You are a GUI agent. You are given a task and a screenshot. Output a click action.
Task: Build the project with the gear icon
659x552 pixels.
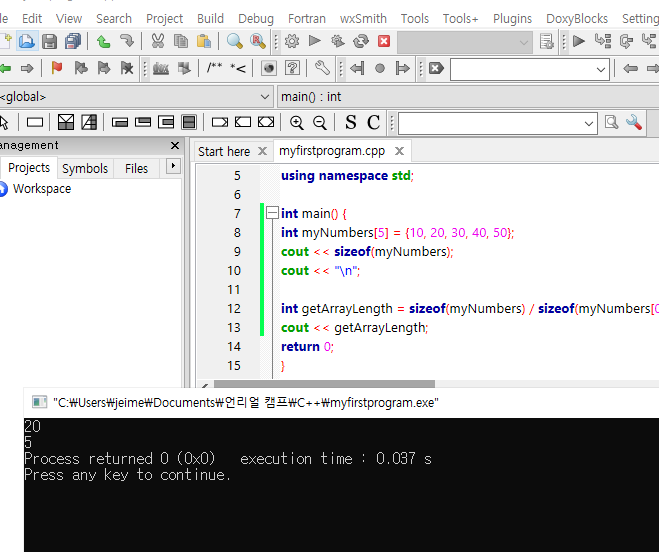(292, 41)
